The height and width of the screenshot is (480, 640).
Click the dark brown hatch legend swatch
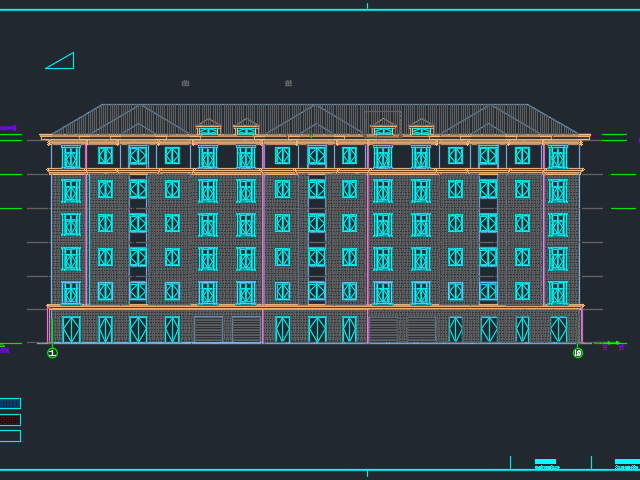coord(9,420)
